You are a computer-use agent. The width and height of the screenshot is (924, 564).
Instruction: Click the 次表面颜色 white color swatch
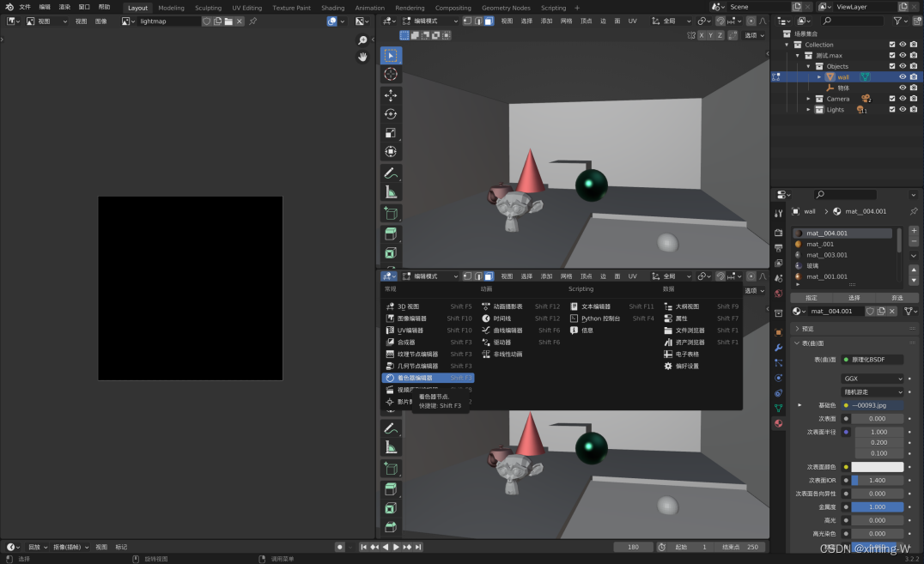pyautogui.click(x=878, y=466)
